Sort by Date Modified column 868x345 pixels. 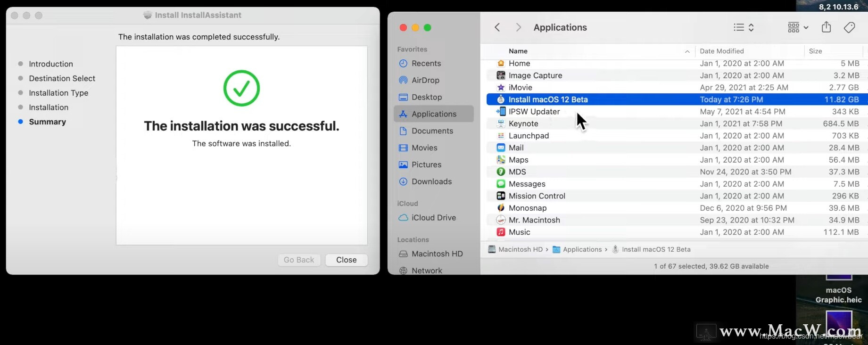[x=721, y=51]
